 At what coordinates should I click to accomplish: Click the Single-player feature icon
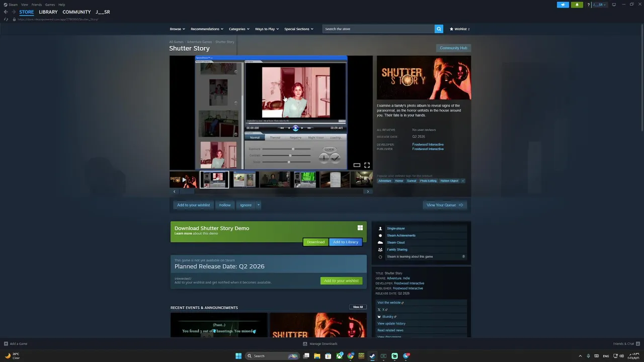(380, 228)
